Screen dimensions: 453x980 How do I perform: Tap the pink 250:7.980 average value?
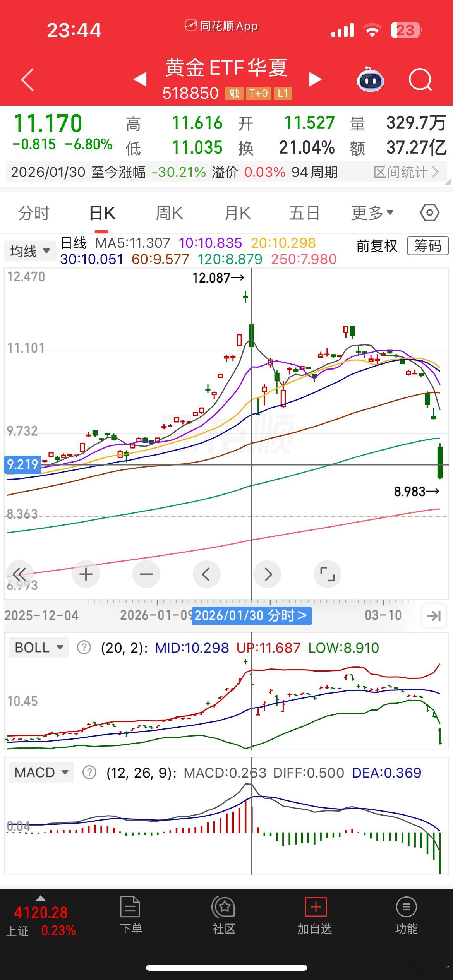pos(304,259)
